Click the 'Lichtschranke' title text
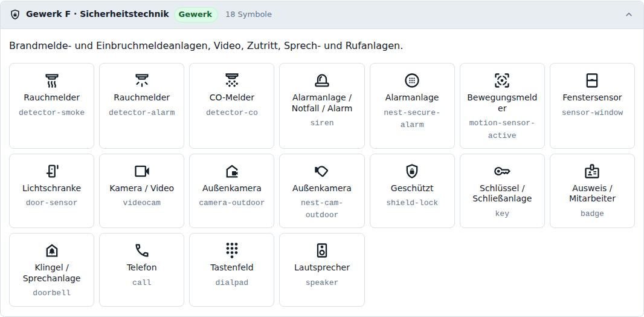 (x=52, y=188)
